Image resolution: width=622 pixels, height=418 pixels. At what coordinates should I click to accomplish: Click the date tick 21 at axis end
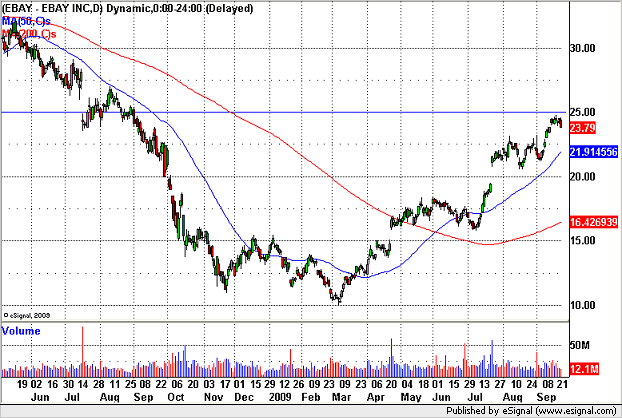pyautogui.click(x=562, y=384)
